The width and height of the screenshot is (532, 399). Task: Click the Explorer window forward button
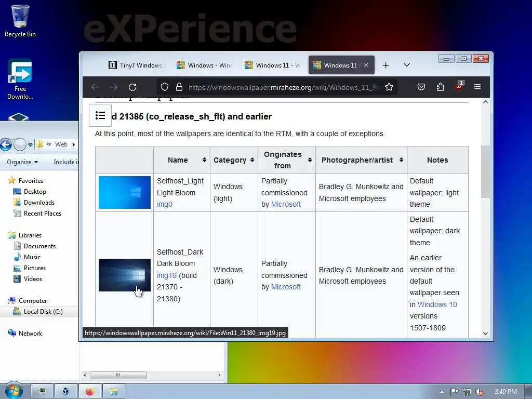(20, 144)
